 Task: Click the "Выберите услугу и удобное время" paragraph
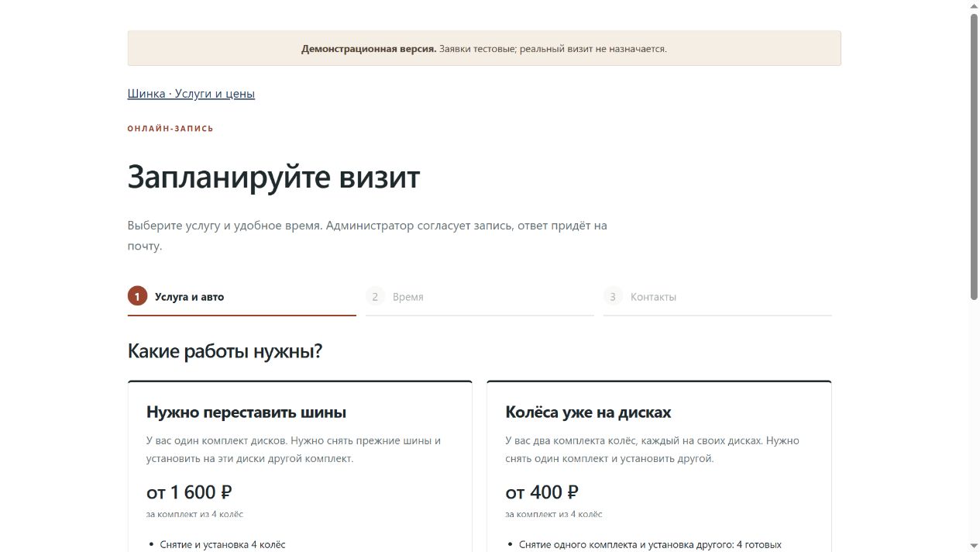tap(367, 236)
